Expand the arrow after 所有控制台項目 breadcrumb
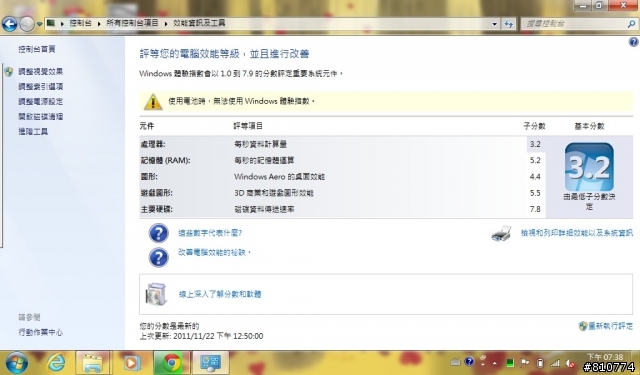640x375 pixels. [166, 24]
